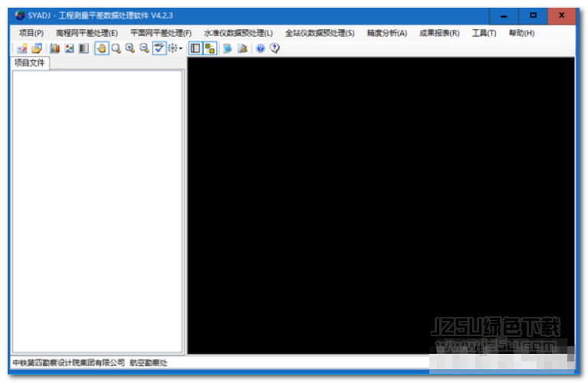Toggle the side panel layout button
The width and height of the screenshot is (588, 383).
195,48
